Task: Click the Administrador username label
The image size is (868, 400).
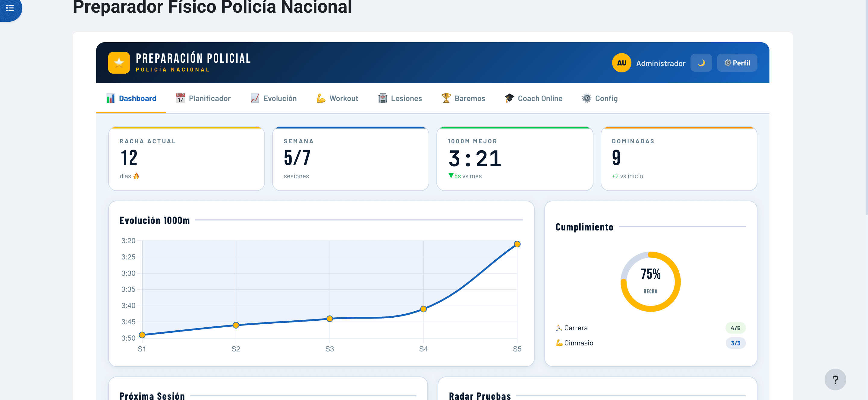Action: point(660,63)
